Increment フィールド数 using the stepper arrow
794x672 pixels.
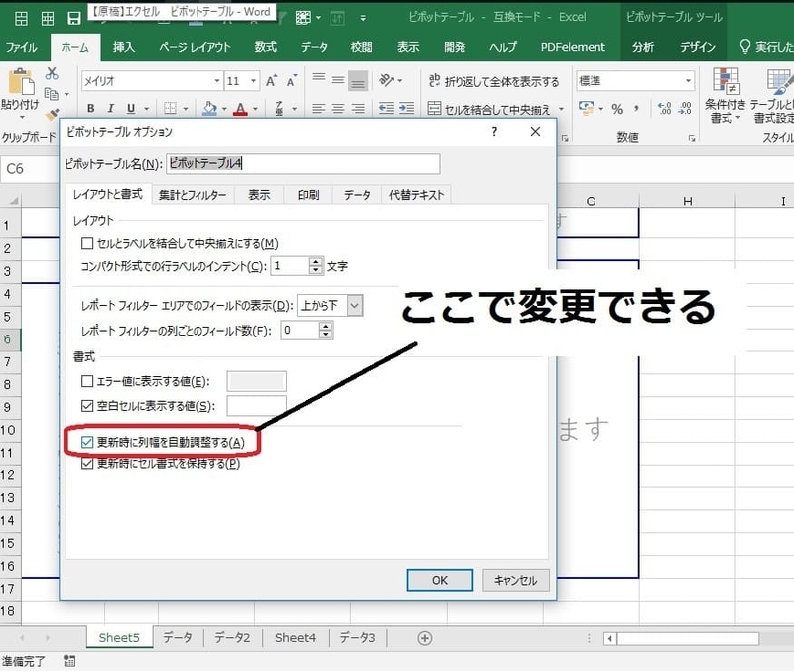(x=325, y=326)
